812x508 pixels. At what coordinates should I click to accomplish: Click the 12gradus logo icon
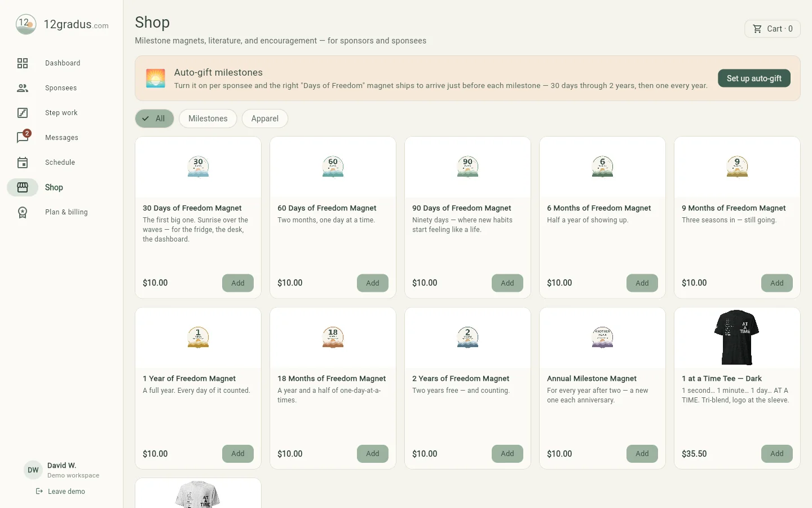26,24
